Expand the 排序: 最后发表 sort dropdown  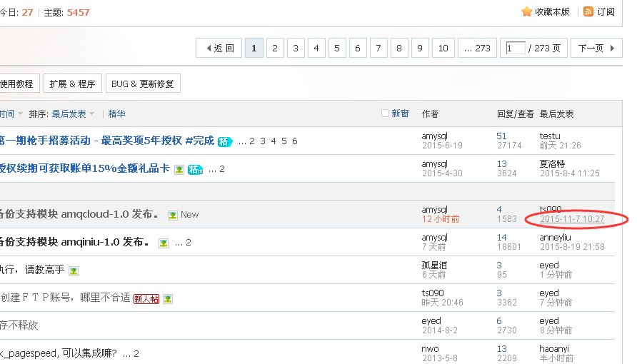73,114
